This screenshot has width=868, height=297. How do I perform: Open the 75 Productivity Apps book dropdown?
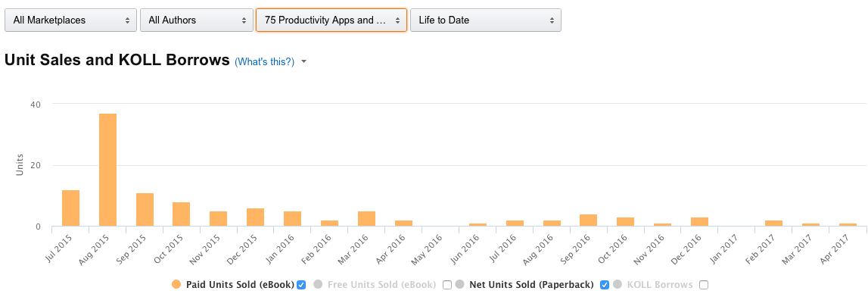point(331,20)
